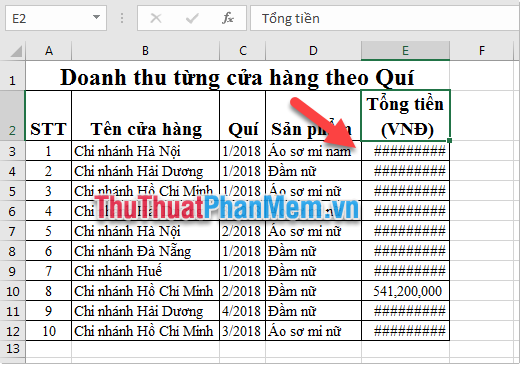This screenshot has height=366, width=522.
Task: Click 'Đầm nữ' cell in row 4
Action: click(313, 171)
